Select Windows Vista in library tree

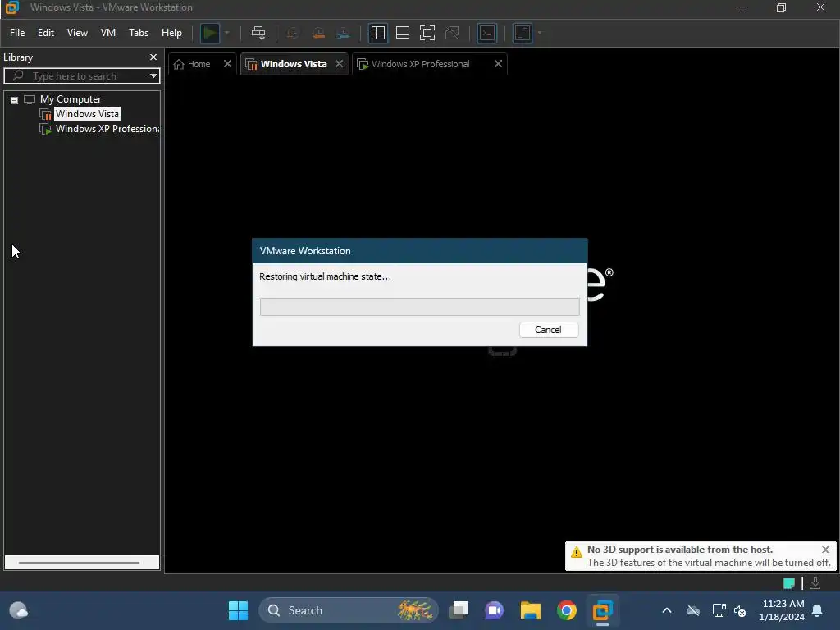click(x=87, y=114)
